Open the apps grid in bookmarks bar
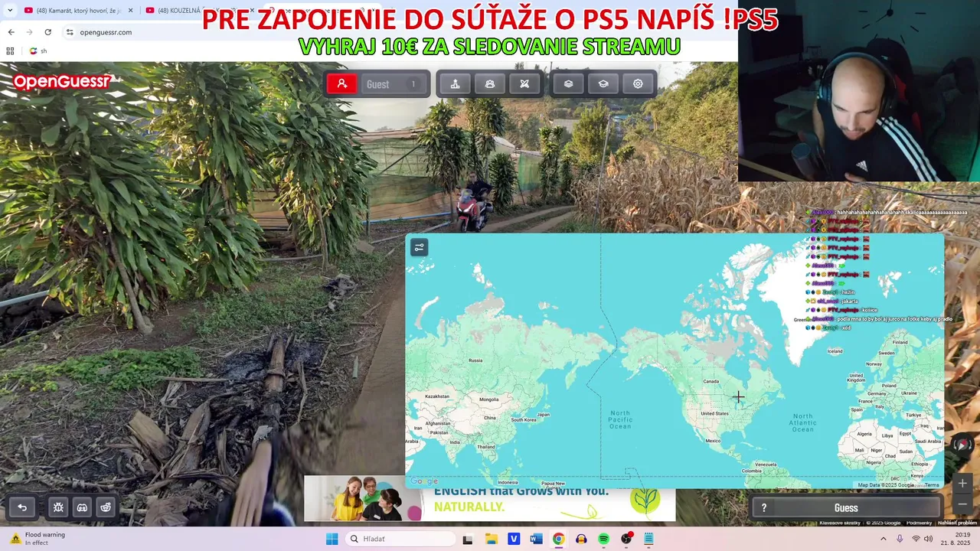 point(10,51)
